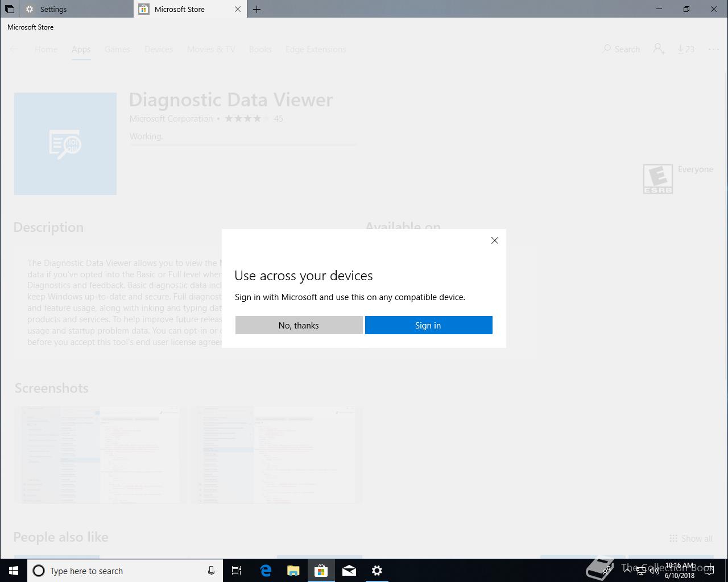
Task: Open the Books section
Action: [260, 49]
